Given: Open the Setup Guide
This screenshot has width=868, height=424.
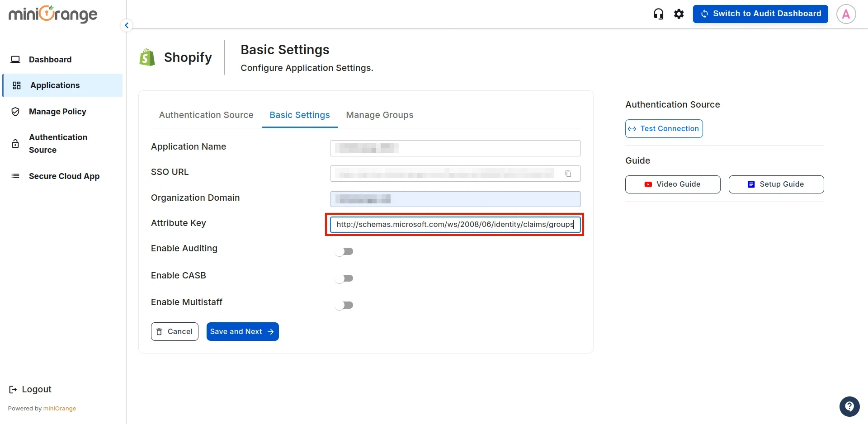Looking at the screenshot, I should (x=776, y=184).
